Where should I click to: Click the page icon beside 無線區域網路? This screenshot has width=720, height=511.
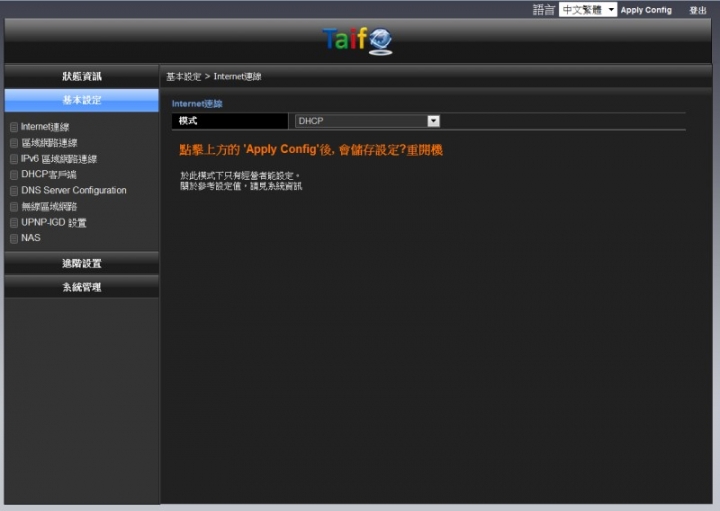pyautogui.click(x=14, y=207)
